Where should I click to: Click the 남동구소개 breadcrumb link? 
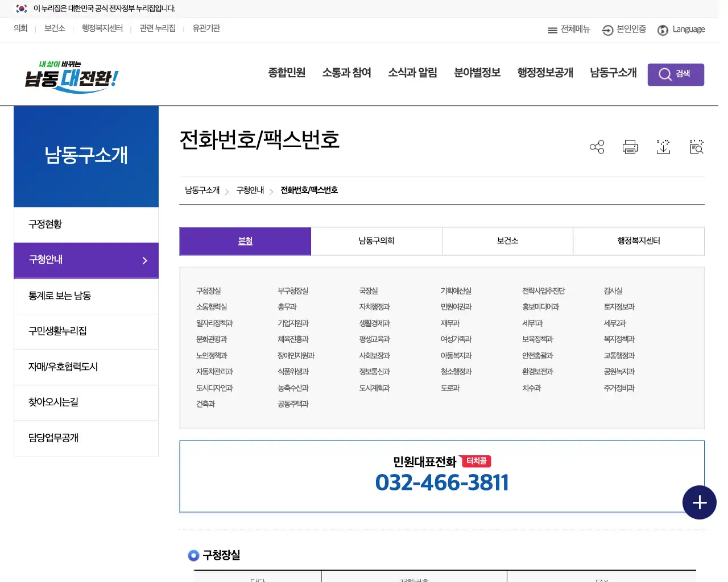pyautogui.click(x=202, y=190)
